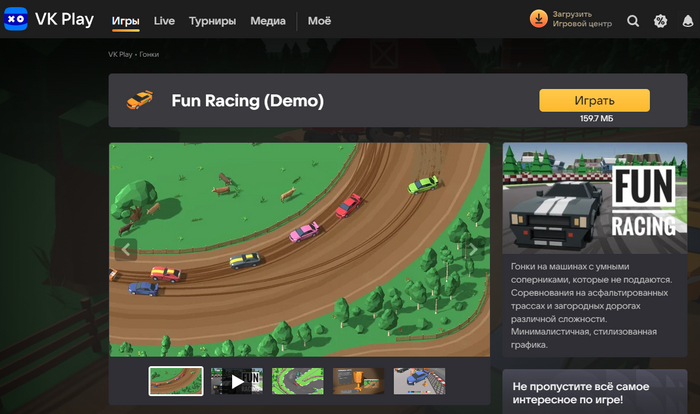Open the notifications bell icon

point(688,21)
